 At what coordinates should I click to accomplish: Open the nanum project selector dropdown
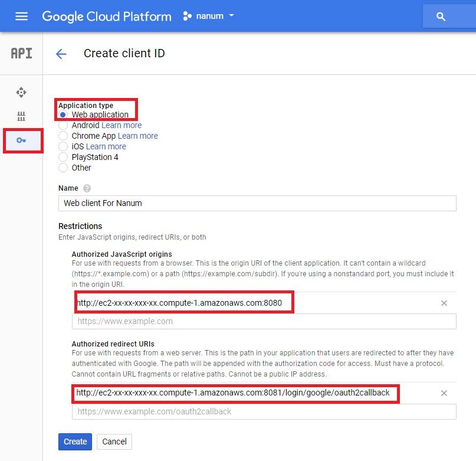pyautogui.click(x=209, y=16)
